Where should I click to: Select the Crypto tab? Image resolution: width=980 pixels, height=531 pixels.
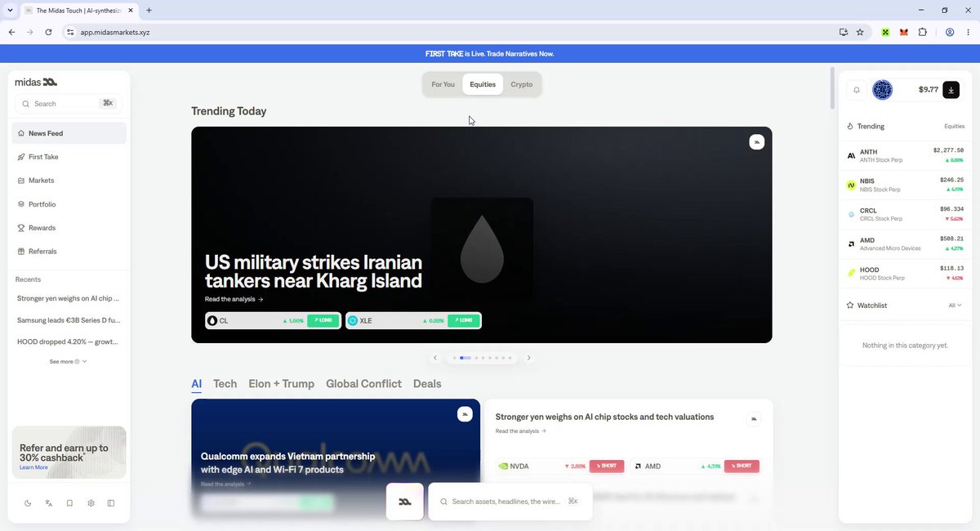pyautogui.click(x=522, y=84)
